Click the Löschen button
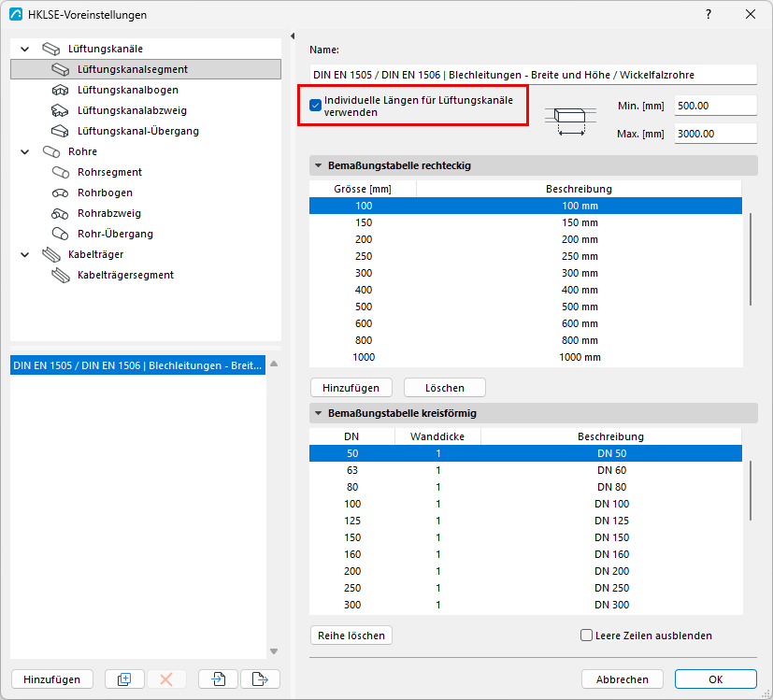773x700 pixels. tap(445, 388)
